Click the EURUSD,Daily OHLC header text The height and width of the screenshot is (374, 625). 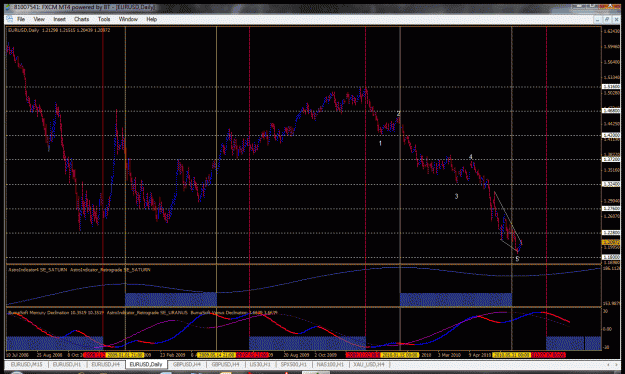59,30
